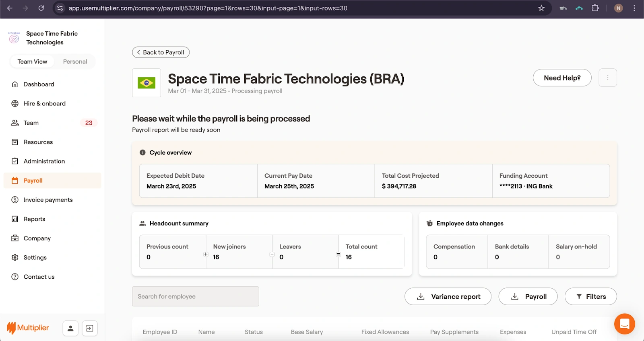
Task: Click the Employee data changes icon
Action: (x=429, y=223)
